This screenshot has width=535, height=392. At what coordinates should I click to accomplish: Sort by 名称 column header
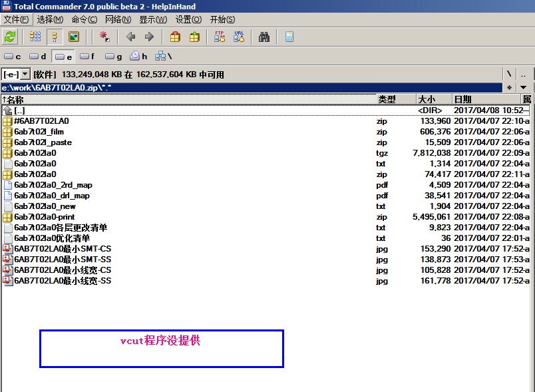(x=188, y=100)
